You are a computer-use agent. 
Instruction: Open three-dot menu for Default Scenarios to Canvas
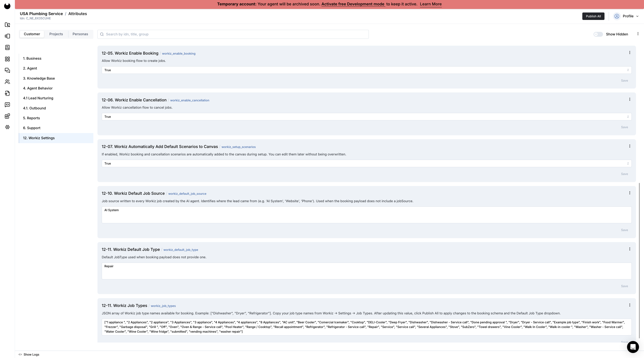(629, 146)
